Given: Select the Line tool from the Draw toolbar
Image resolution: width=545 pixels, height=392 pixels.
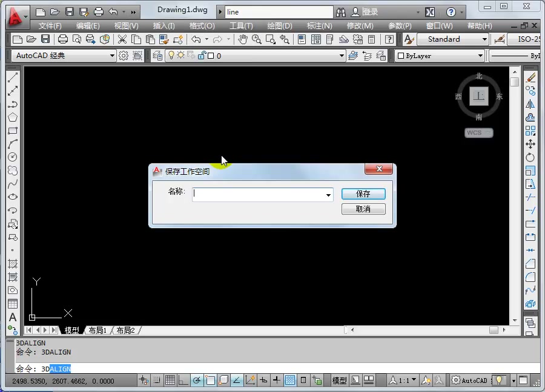Looking at the screenshot, I should pos(13,77).
